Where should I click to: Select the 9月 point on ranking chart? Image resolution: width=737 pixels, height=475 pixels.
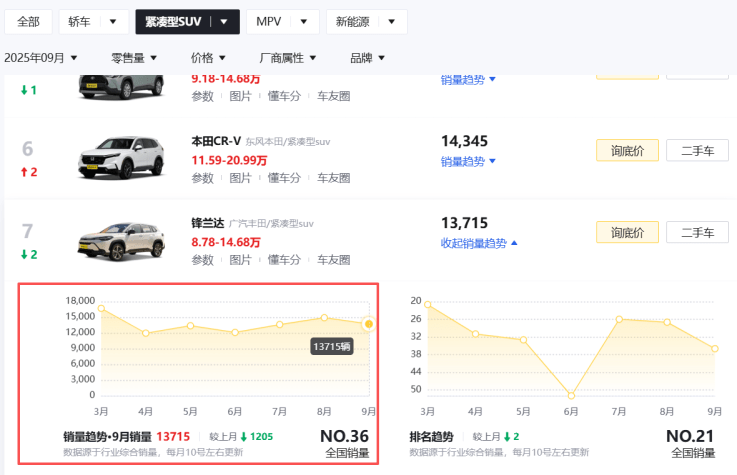click(x=714, y=349)
